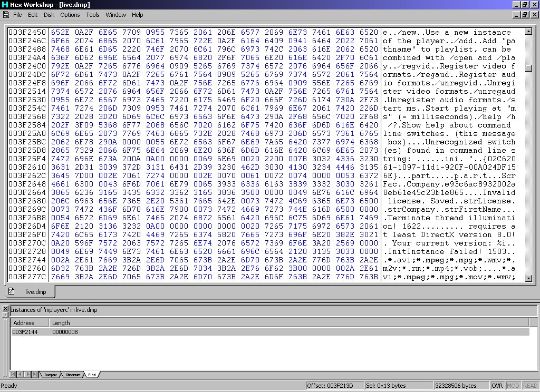Open the Disk menu
Screen dimensions: 540x392
[x=49, y=15]
